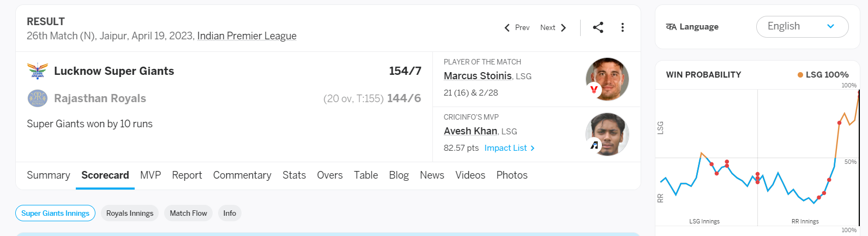This screenshot has width=868, height=236.
Task: Click the share icon
Action: (x=598, y=27)
